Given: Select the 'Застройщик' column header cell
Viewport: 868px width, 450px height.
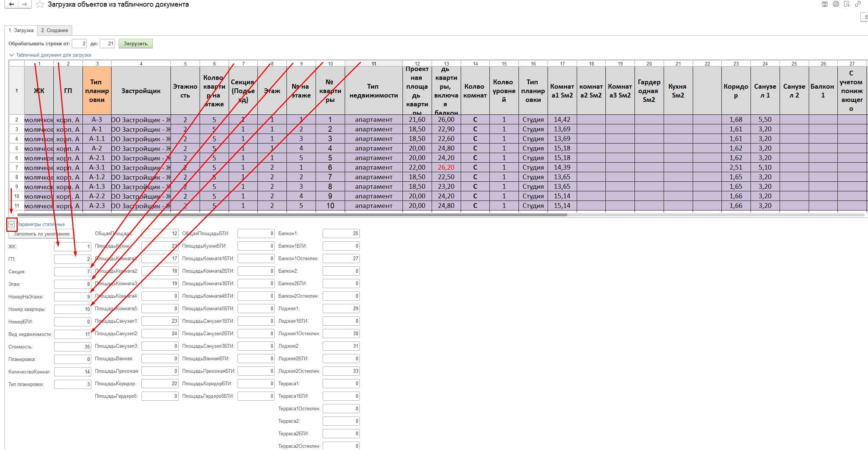Looking at the screenshot, I should (141, 91).
